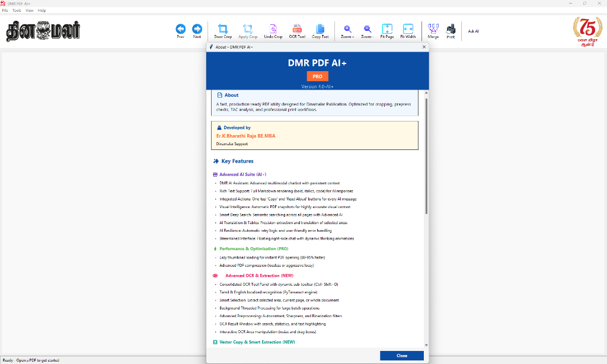Viewport: 607px width, 364px height.
Task: Click the Key Features sparkle icon
Action: click(216, 161)
